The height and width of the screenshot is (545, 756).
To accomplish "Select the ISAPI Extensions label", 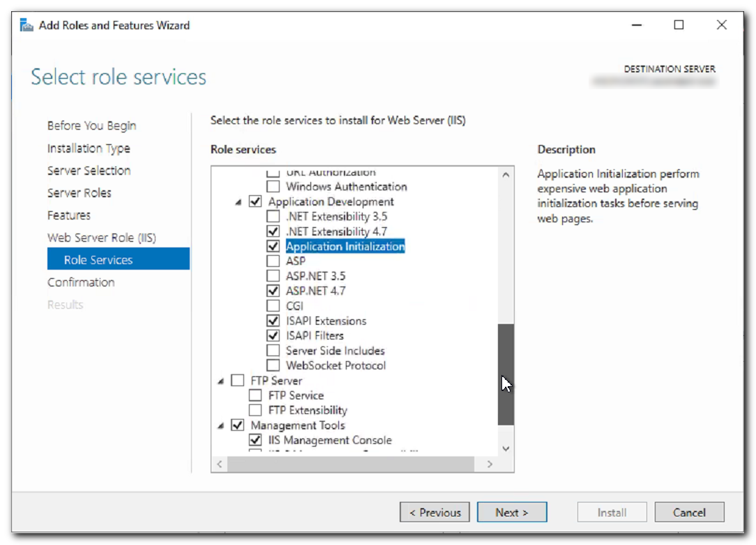I will point(326,321).
